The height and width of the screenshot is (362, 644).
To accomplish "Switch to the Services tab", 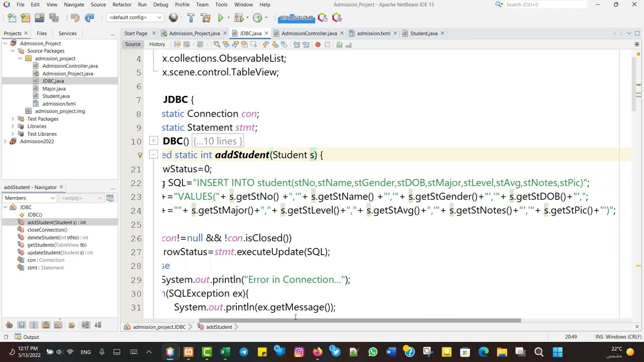I will coord(67,33).
